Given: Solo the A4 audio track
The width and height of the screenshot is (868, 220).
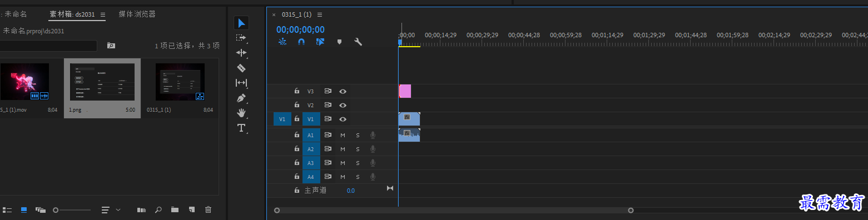Looking at the screenshot, I should (358, 177).
